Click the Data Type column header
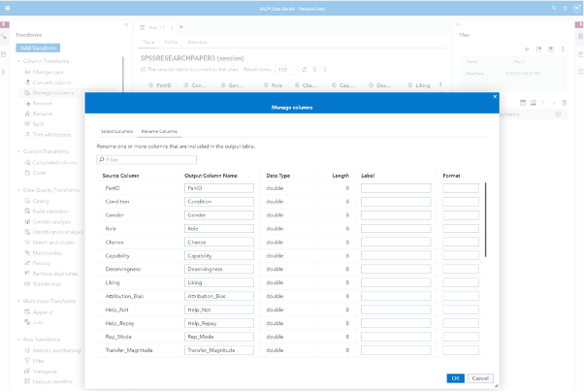Viewport: 584px width, 392px height. pos(278,176)
